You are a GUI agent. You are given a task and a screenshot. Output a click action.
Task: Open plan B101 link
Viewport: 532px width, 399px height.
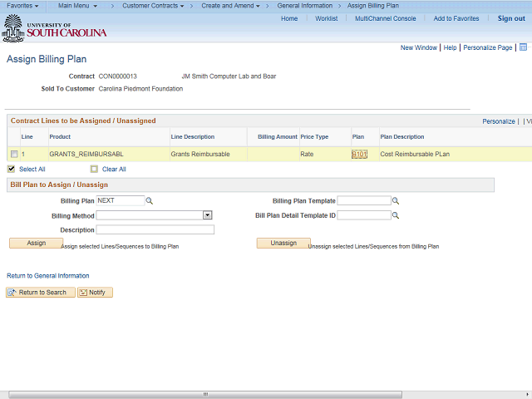coord(359,155)
